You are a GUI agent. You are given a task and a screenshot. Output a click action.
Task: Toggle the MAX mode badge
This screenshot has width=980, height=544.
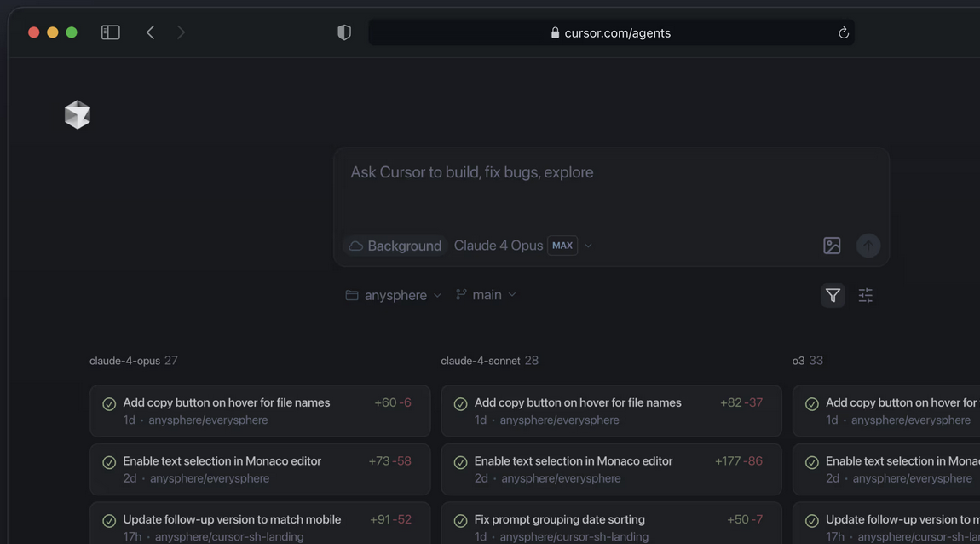(x=562, y=246)
